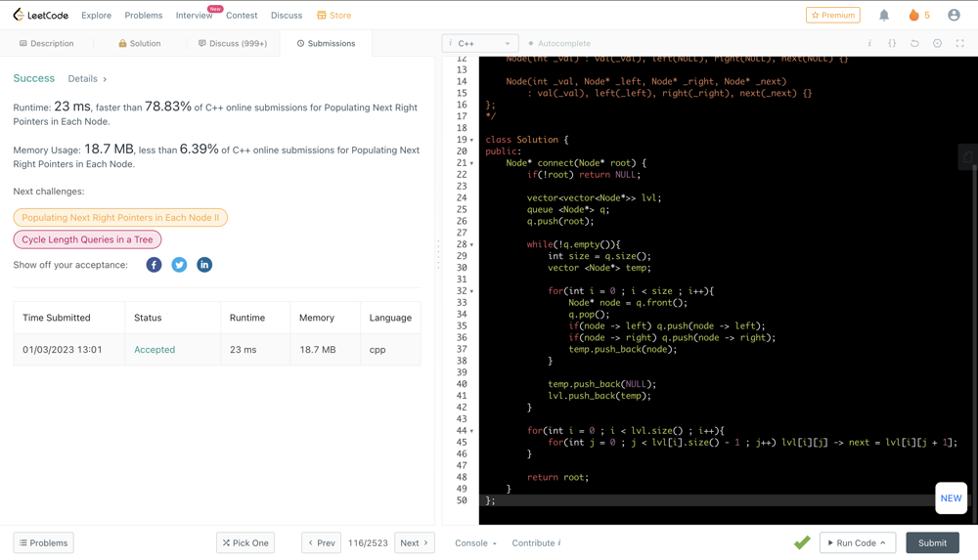Screen dimensions: 978x560
Task: Collapse code fold at line 19
Action: 471,140
